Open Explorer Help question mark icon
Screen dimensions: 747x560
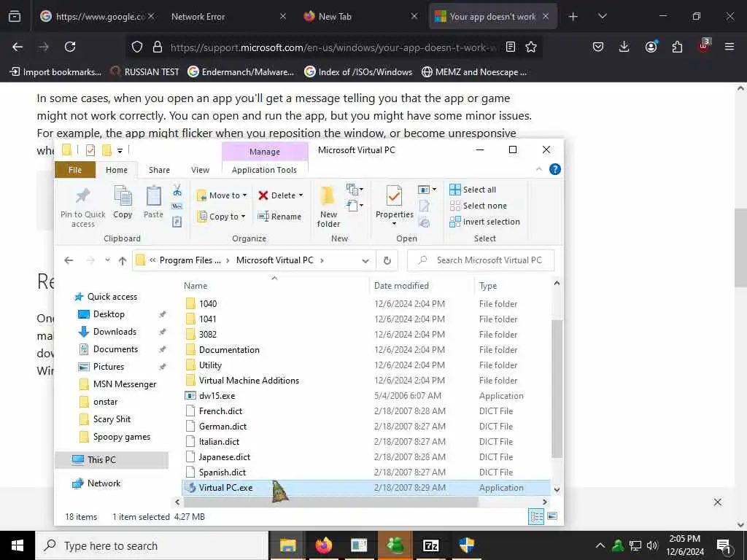pos(554,169)
